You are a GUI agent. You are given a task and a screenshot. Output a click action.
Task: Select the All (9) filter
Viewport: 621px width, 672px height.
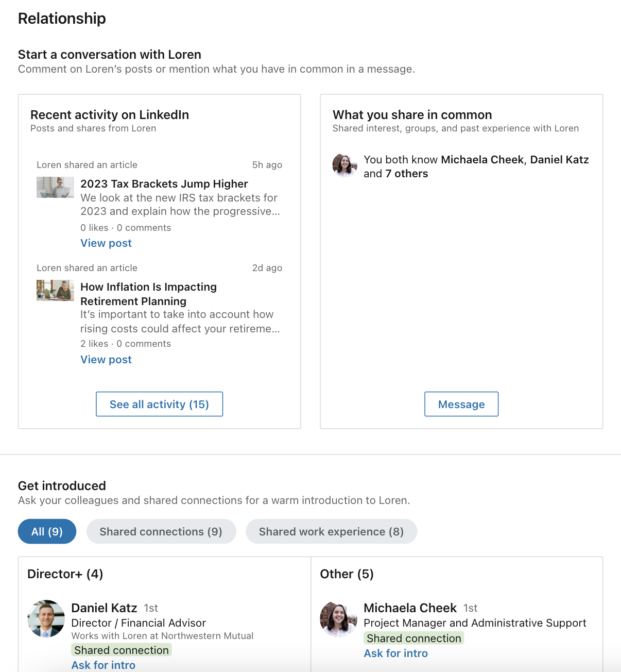coord(47,531)
